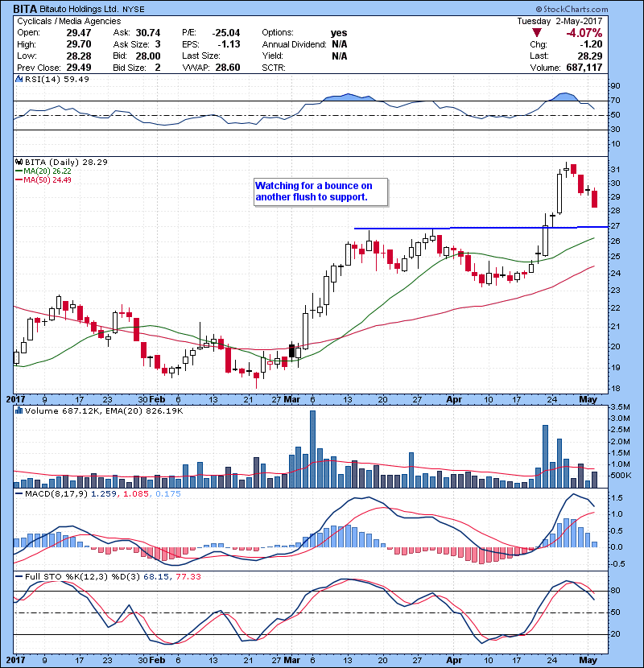Image resolution: width=644 pixels, height=668 pixels.
Task: Click the red MA(50) legend dash
Action: (19, 179)
